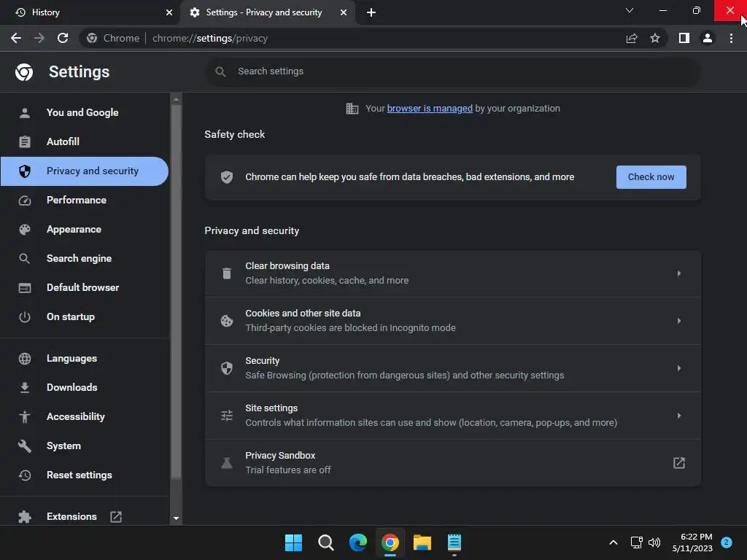Click Privacy Sandbox external link icon

[679, 463]
